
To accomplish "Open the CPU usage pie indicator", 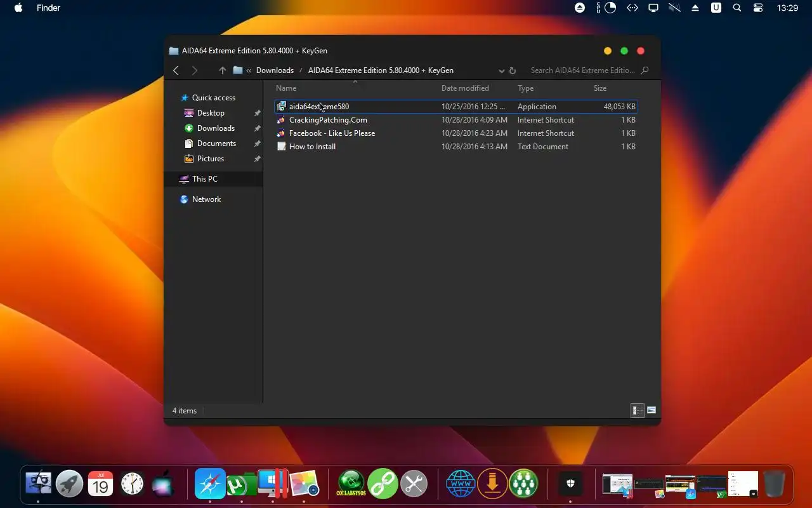I will (x=610, y=8).
